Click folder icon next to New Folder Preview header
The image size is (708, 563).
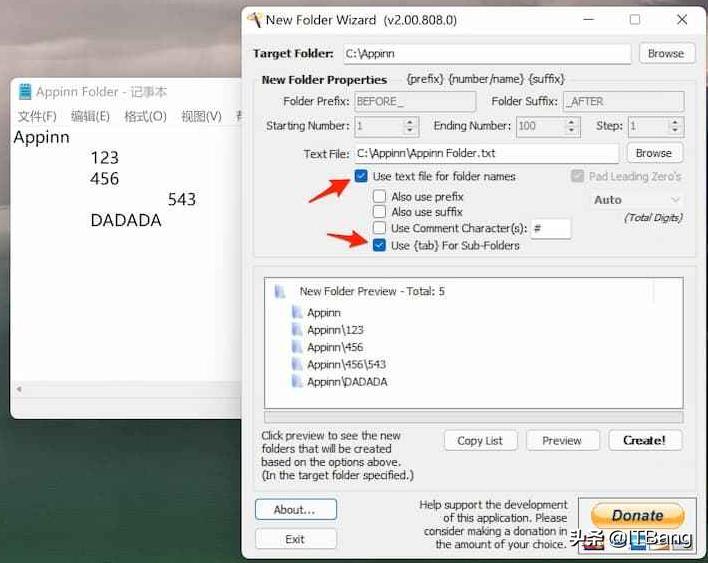pos(280,291)
